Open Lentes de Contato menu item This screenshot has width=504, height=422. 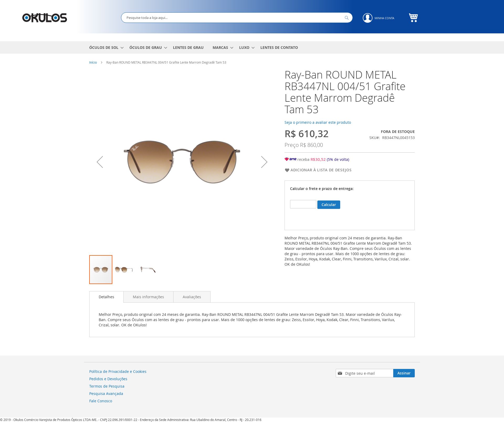(x=279, y=48)
